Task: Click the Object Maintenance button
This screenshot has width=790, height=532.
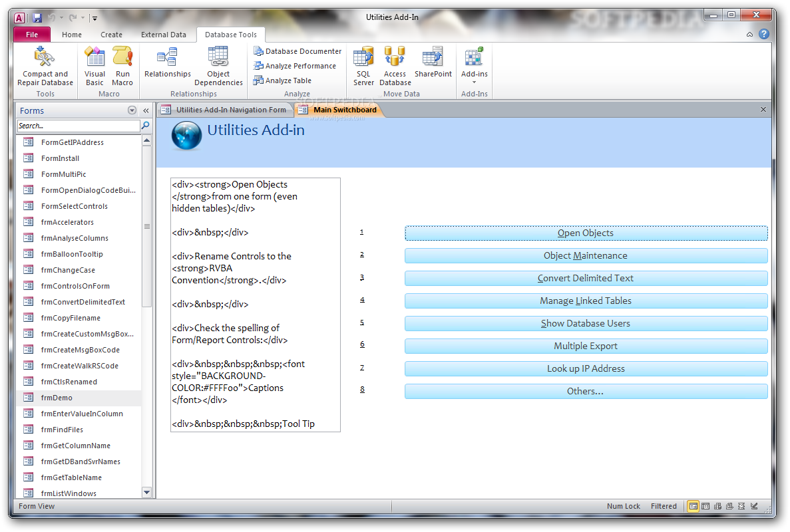Action: [x=586, y=255]
